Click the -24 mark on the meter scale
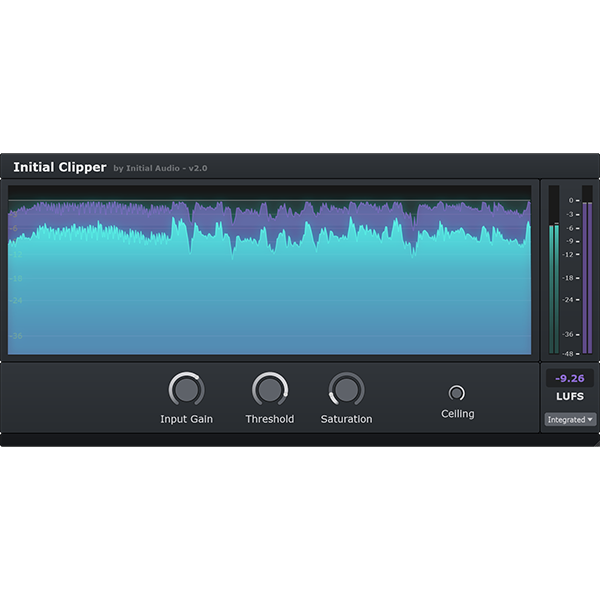The width and height of the screenshot is (600, 600). point(570,299)
